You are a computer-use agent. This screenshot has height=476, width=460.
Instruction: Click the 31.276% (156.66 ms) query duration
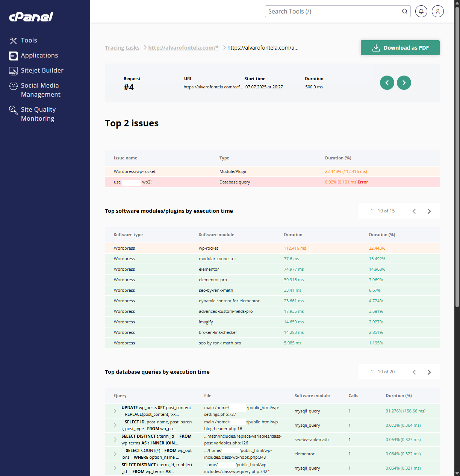[406, 411]
